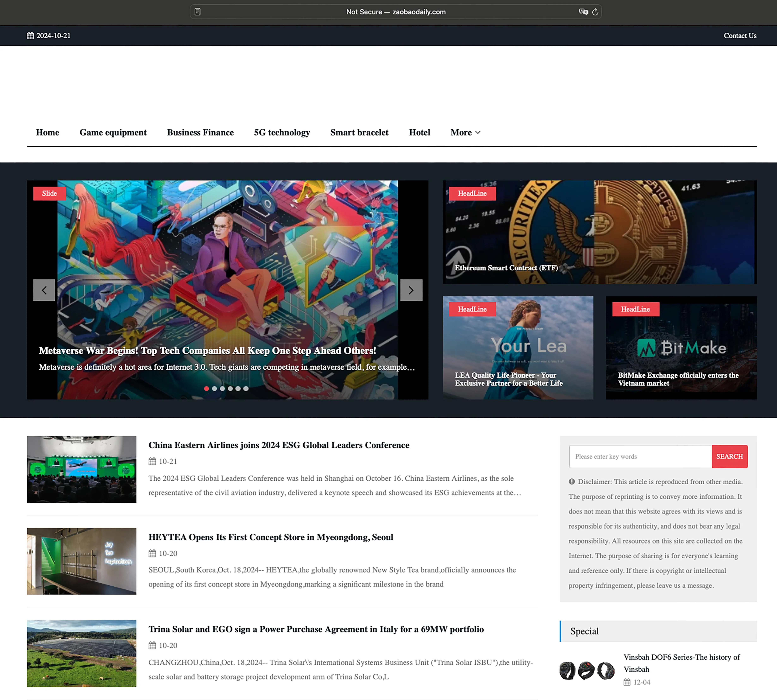Select the last slider pagination dot

pyautogui.click(x=246, y=389)
